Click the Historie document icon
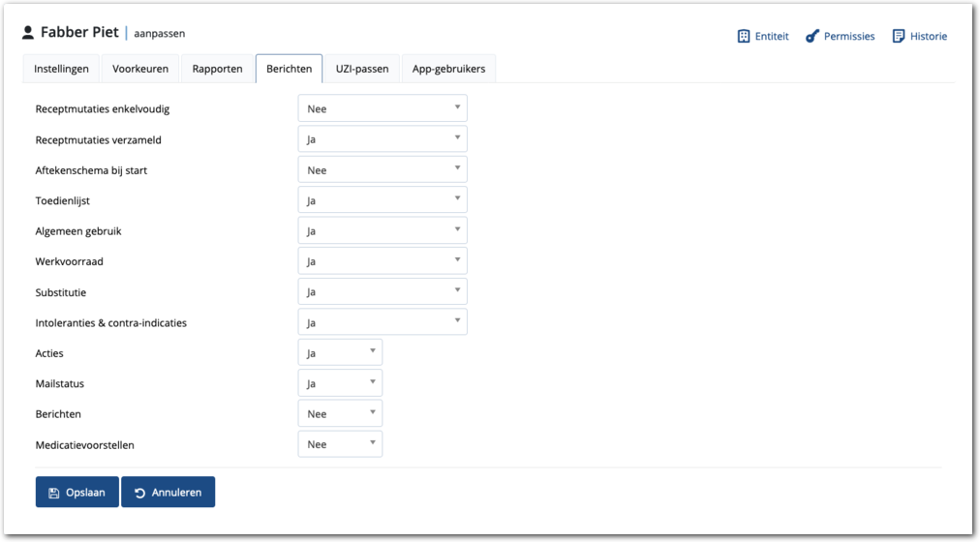The image size is (980, 542). pos(899,36)
